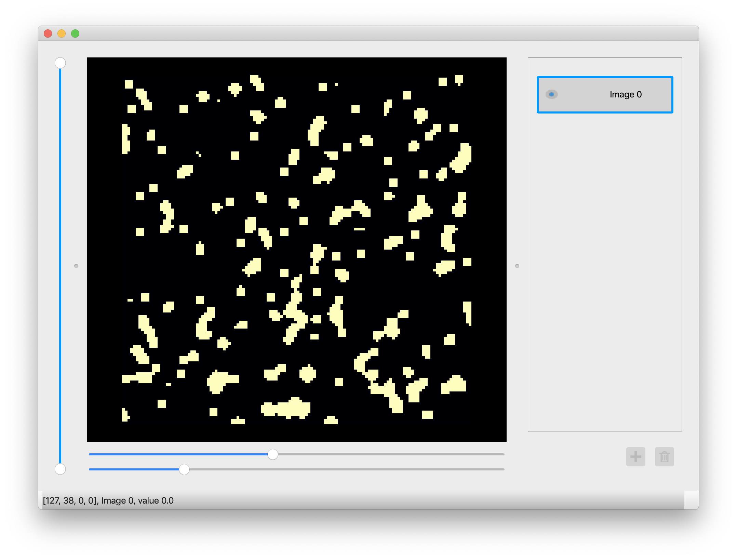Click the left panel splitter handle dot
This screenshot has width=737, height=560.
click(76, 266)
